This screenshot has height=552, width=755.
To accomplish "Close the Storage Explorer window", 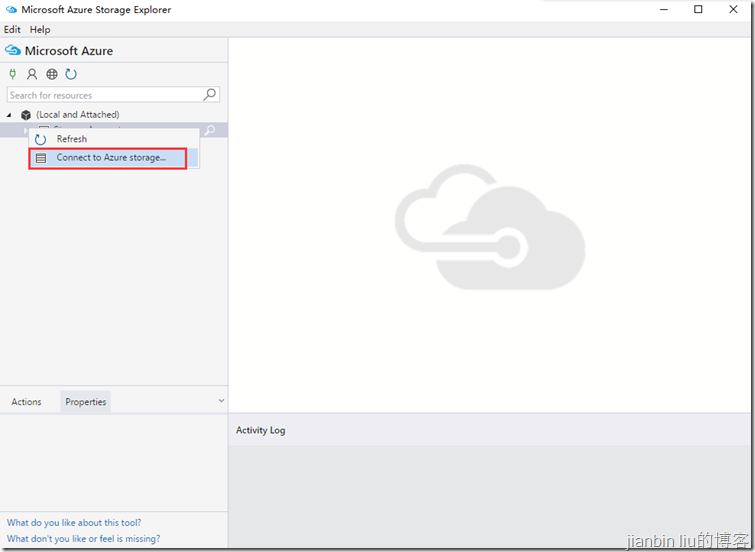I will (x=733, y=10).
